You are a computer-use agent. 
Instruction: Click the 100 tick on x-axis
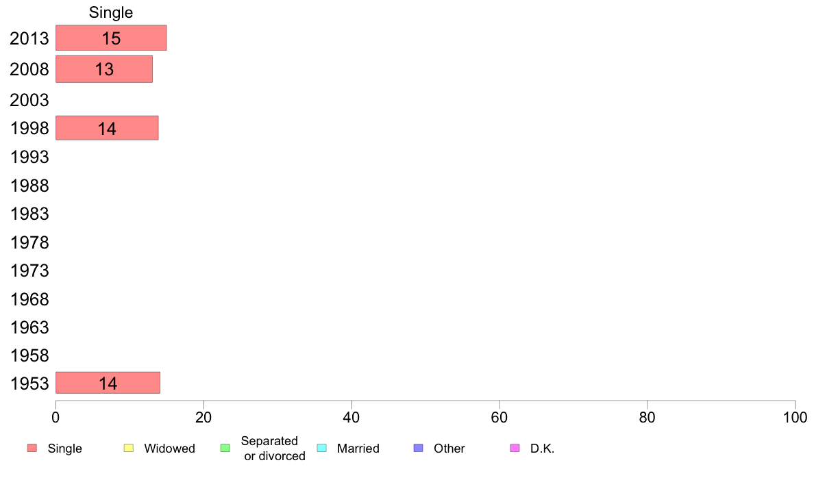pos(795,417)
